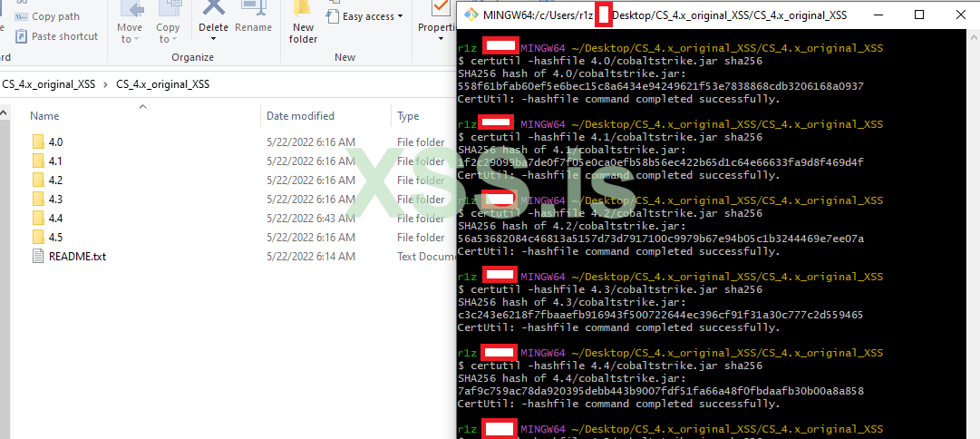Click the certutil command for 4.3/cobaltstrike.jar
Image resolution: width=980 pixels, height=439 pixels.
point(610,290)
